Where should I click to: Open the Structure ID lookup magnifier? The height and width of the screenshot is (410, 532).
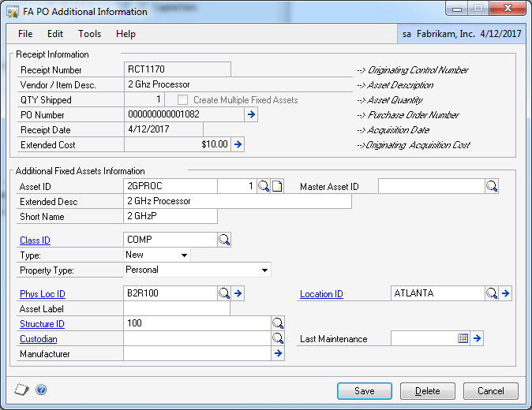pyautogui.click(x=278, y=323)
